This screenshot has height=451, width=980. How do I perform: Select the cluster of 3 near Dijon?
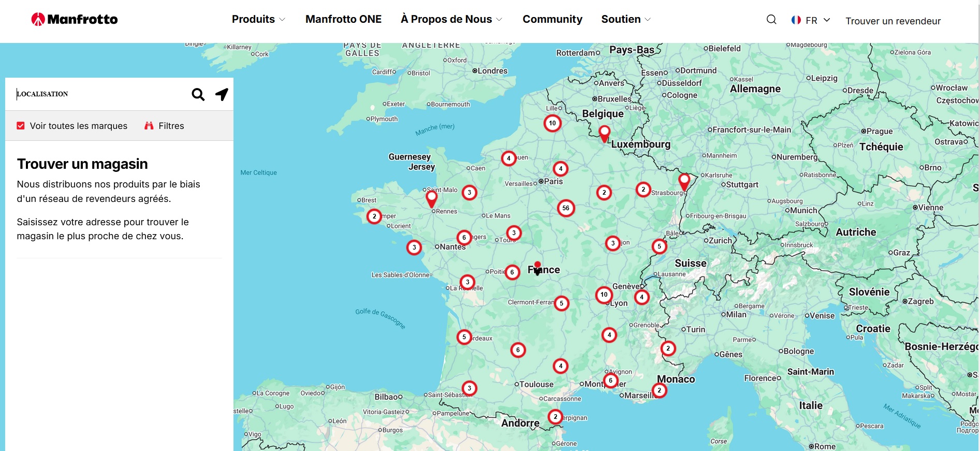pos(613,243)
